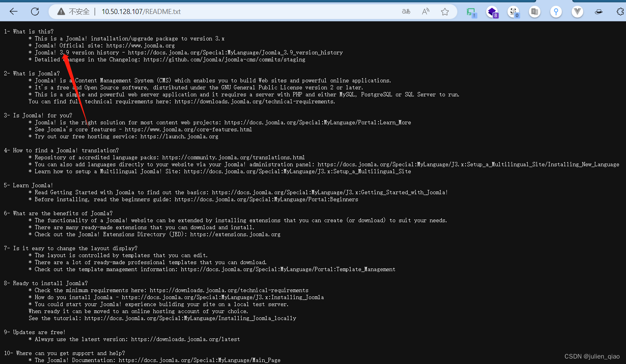Open the gray document translate extension
Image resolution: width=626 pixels, height=364 pixels.
(x=535, y=12)
